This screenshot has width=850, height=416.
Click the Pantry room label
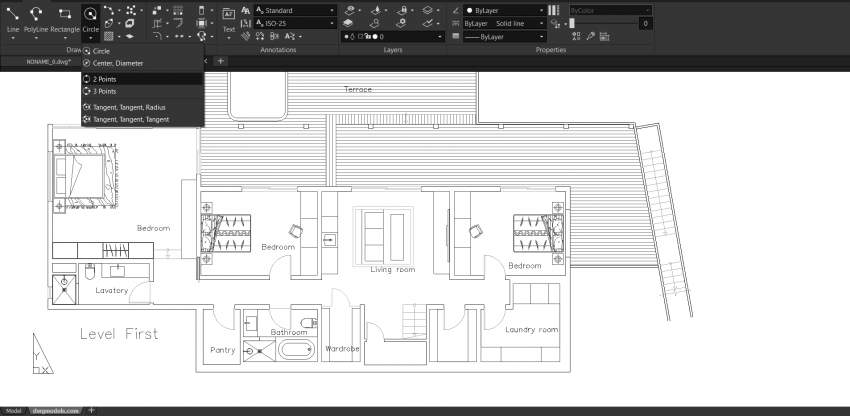pyautogui.click(x=223, y=350)
